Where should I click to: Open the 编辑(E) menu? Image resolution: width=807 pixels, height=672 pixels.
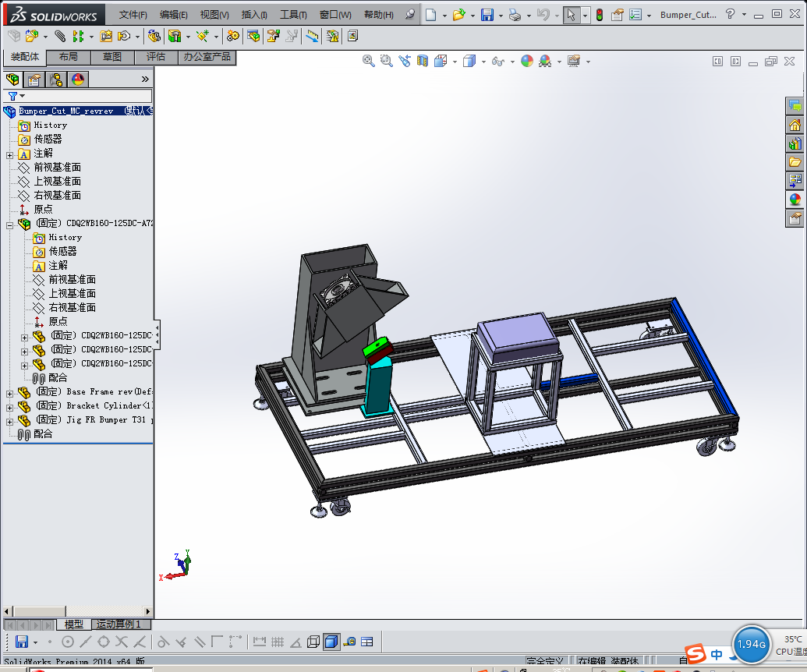(x=173, y=15)
